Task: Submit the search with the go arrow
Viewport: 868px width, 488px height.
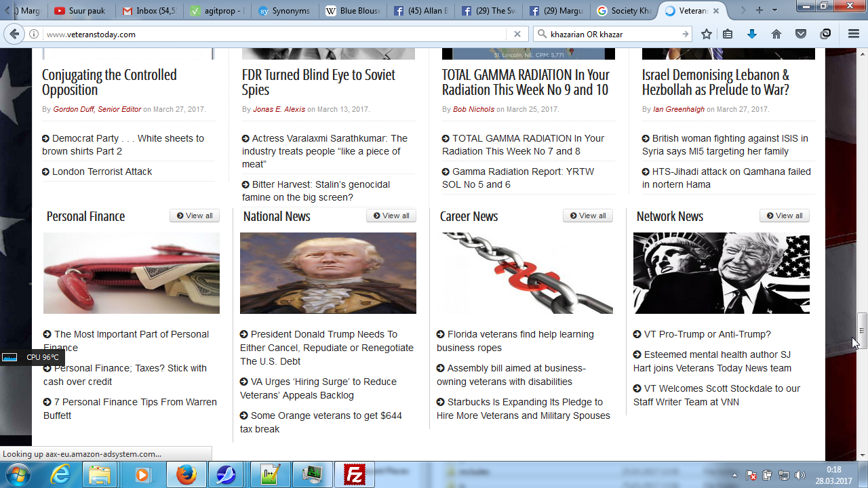Action: (x=686, y=34)
